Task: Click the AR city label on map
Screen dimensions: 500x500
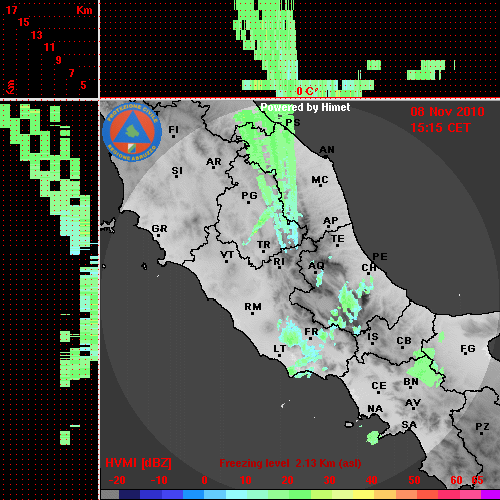Action: pos(214,162)
